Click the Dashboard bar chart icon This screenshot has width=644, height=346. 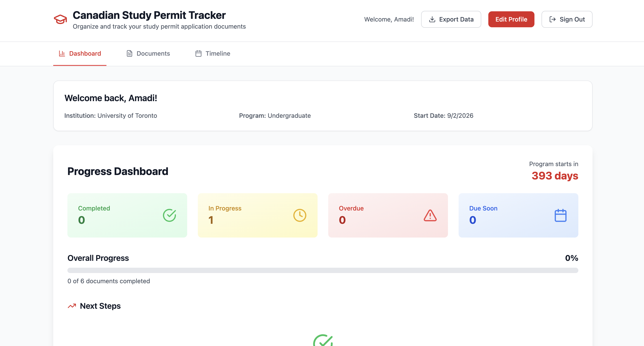click(62, 53)
